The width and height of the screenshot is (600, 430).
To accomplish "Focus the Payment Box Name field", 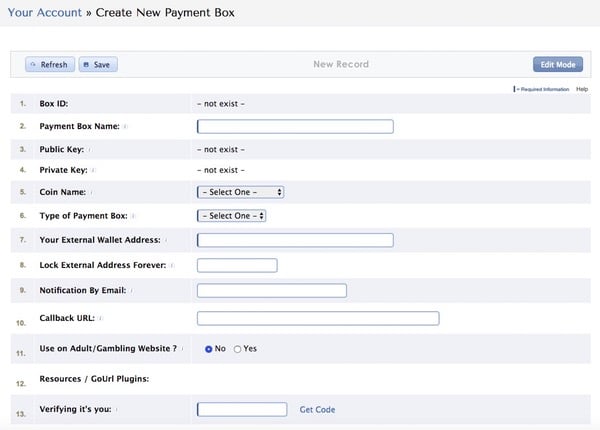I will 295,127.
